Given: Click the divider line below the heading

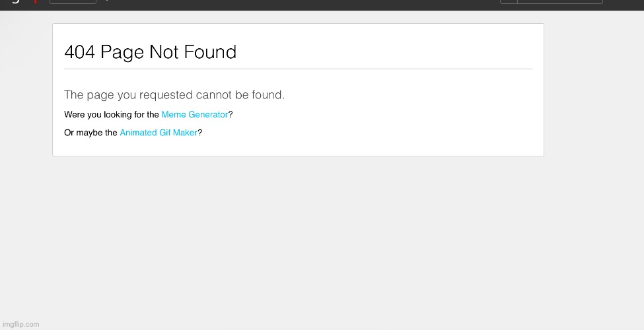Looking at the screenshot, I should [298, 69].
